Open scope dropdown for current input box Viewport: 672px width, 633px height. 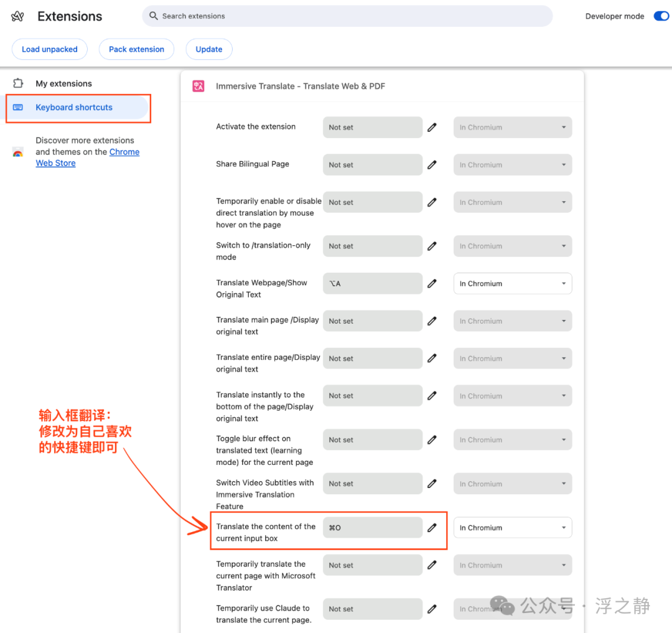pyautogui.click(x=513, y=528)
